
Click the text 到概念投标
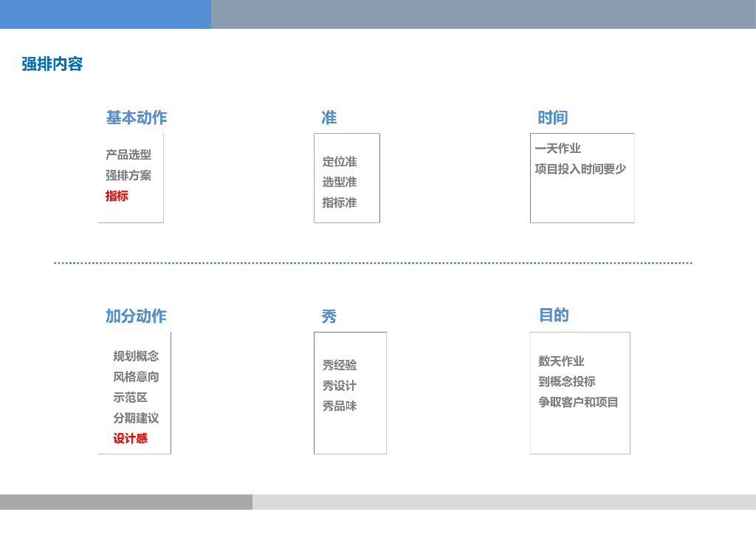pyautogui.click(x=567, y=382)
